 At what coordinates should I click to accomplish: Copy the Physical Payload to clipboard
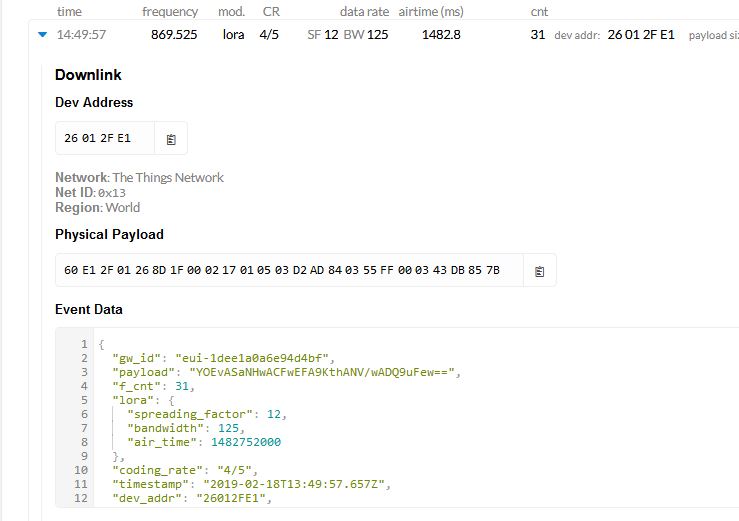click(540, 271)
